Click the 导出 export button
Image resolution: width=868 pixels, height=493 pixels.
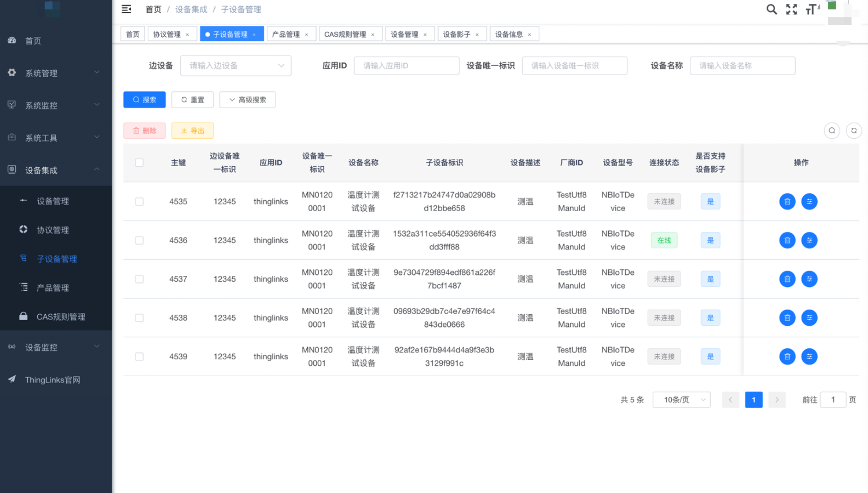coord(192,130)
